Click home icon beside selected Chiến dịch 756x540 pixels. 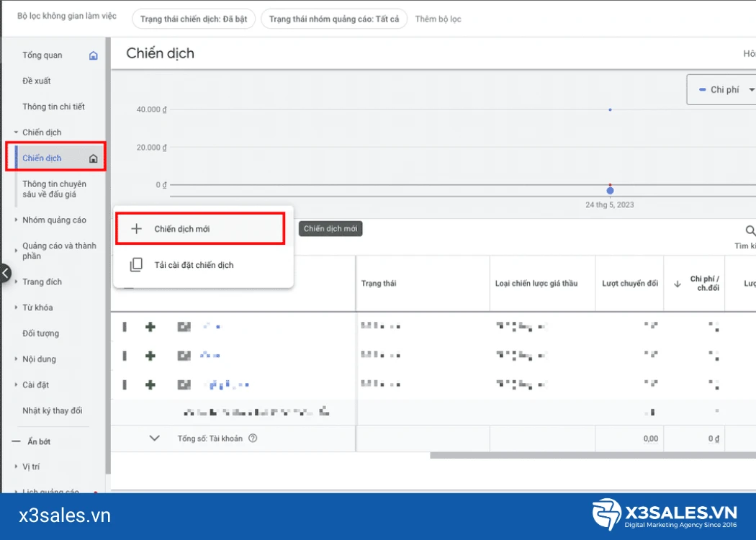tap(94, 158)
